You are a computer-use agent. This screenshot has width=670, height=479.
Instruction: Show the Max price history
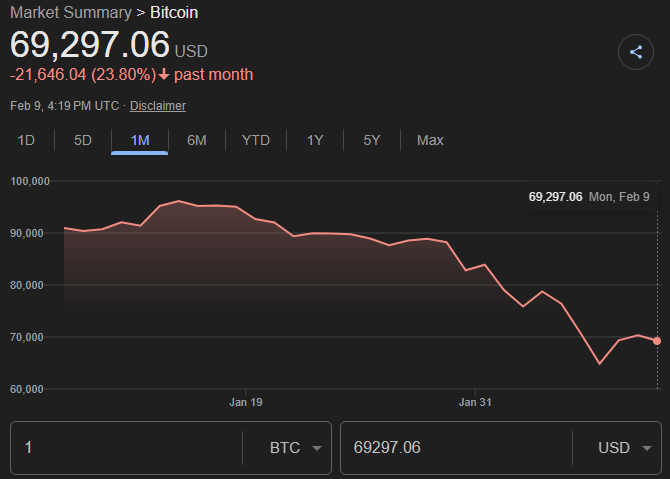(x=430, y=140)
